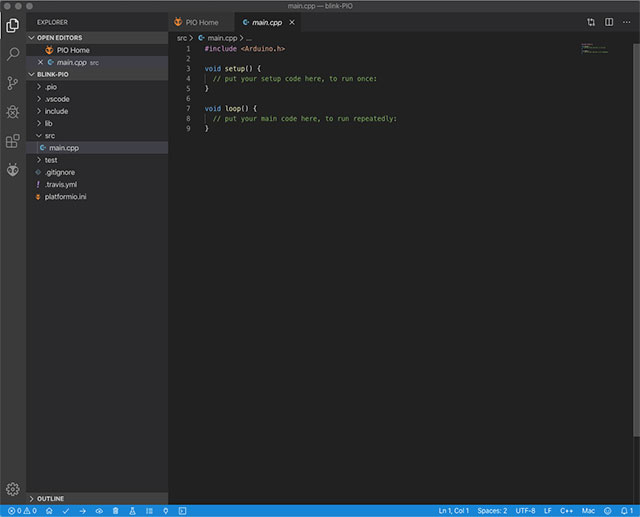This screenshot has width=640, height=517.
Task: Click PlatformIO Upload arrow in status bar
Action: (x=82, y=510)
